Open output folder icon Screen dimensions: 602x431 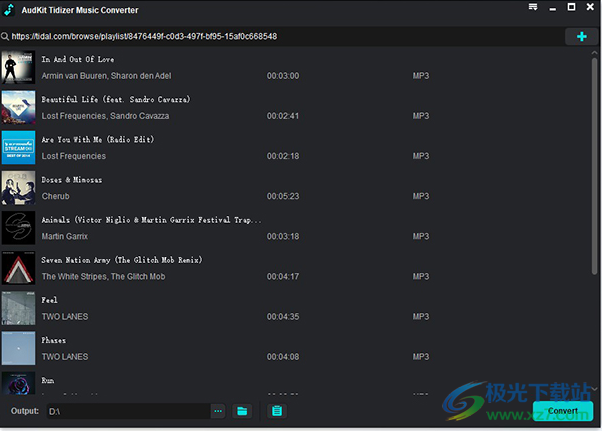point(242,411)
